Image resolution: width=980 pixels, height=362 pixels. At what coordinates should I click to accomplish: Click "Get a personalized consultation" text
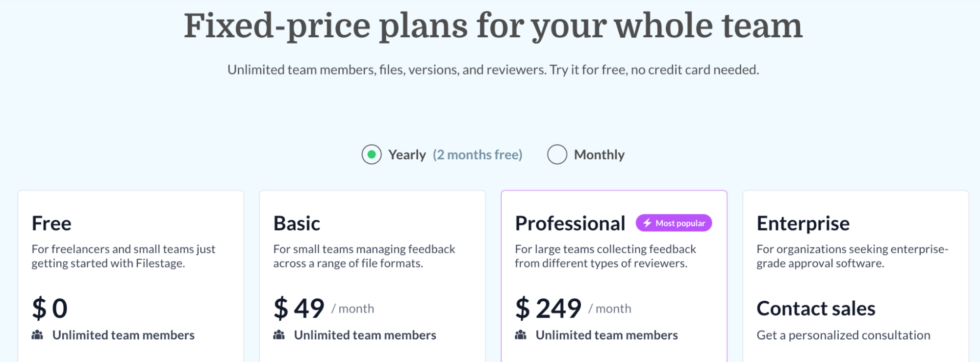click(x=843, y=335)
